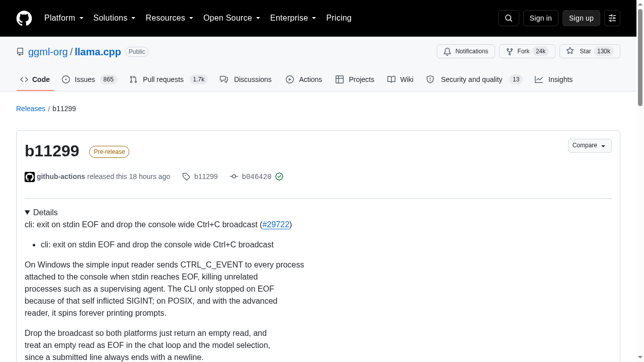644x362 pixels.
Task: Expand the Open Source menu
Action: click(232, 18)
